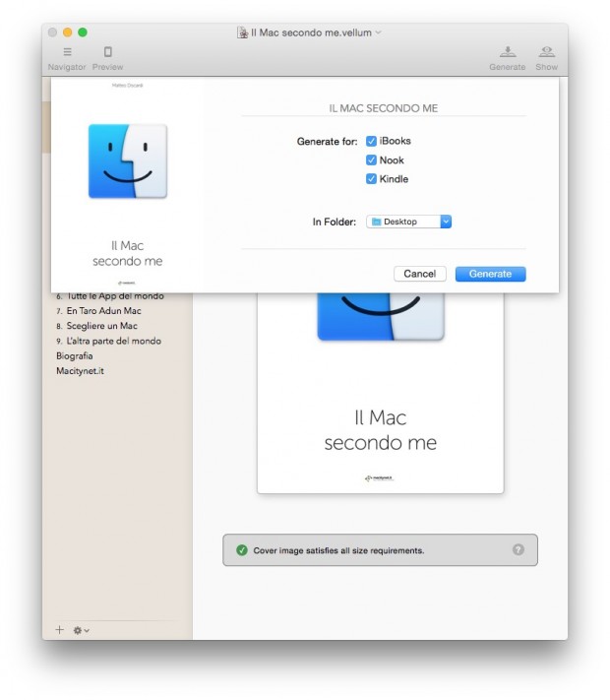Click the yellow minimize window button
This screenshot has width=610, height=700.
(67, 32)
